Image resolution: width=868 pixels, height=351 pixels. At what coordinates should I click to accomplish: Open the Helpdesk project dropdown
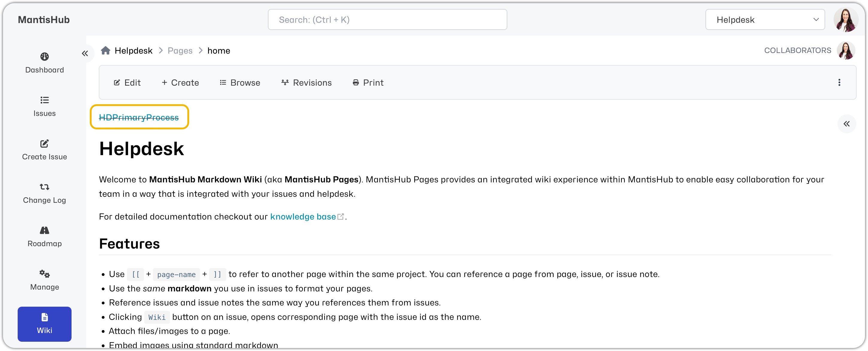click(765, 19)
